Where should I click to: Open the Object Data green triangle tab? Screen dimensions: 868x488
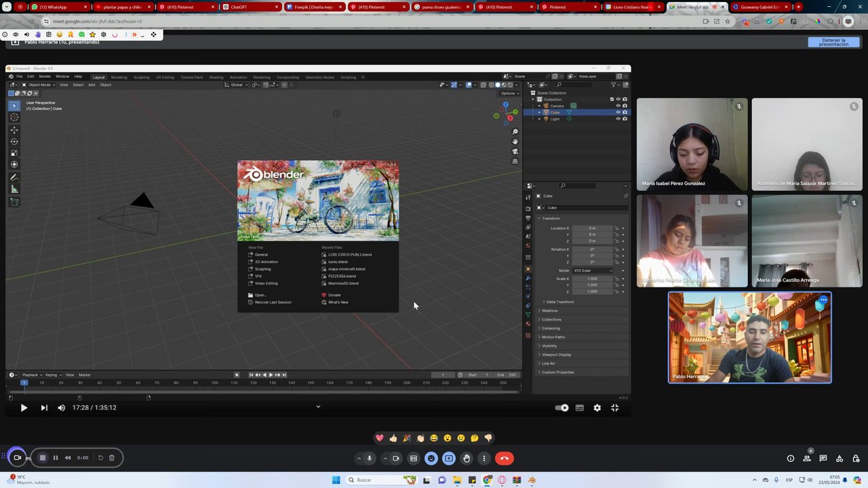[x=528, y=314]
